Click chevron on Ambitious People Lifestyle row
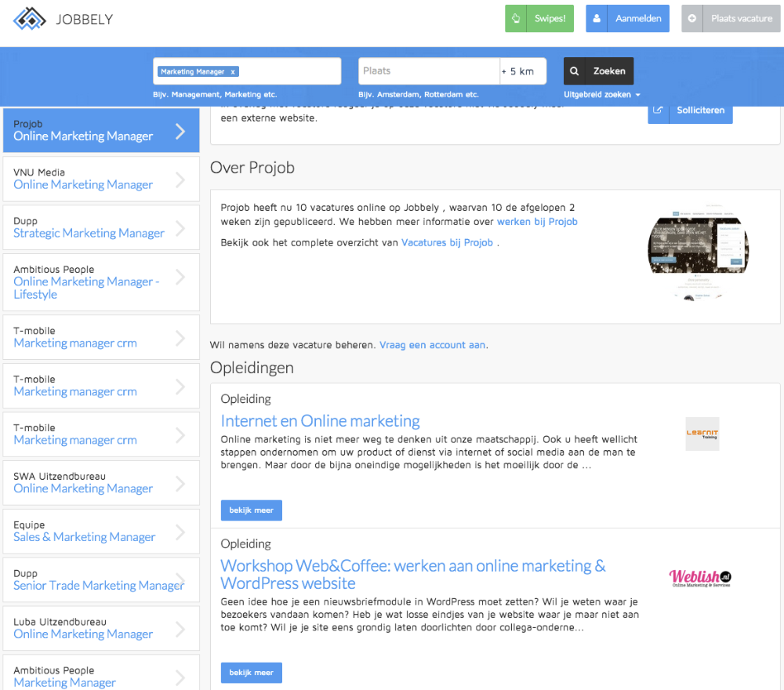 click(x=180, y=277)
